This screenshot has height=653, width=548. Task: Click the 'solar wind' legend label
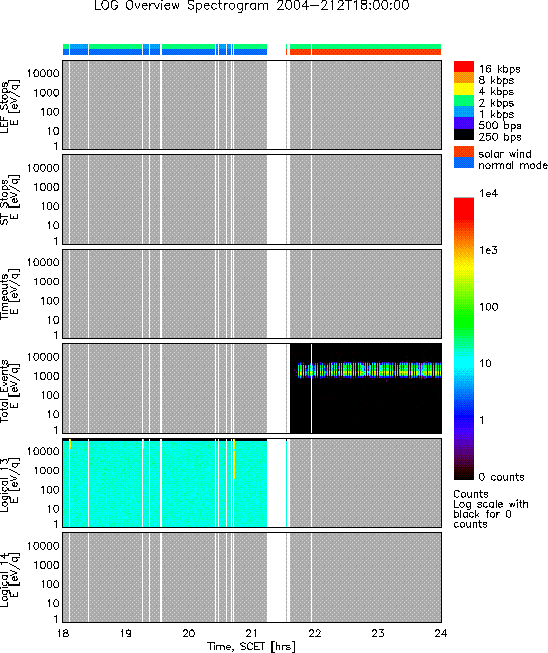point(505,154)
